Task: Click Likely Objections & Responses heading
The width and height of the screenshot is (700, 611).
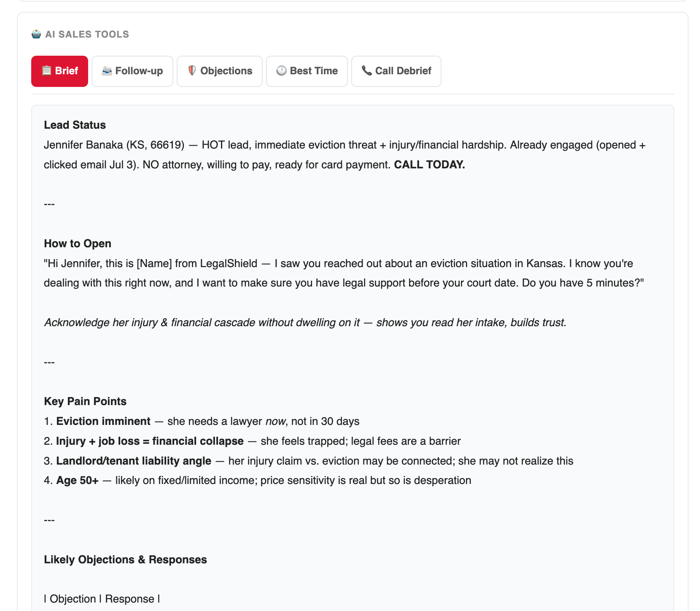Action: (x=125, y=560)
